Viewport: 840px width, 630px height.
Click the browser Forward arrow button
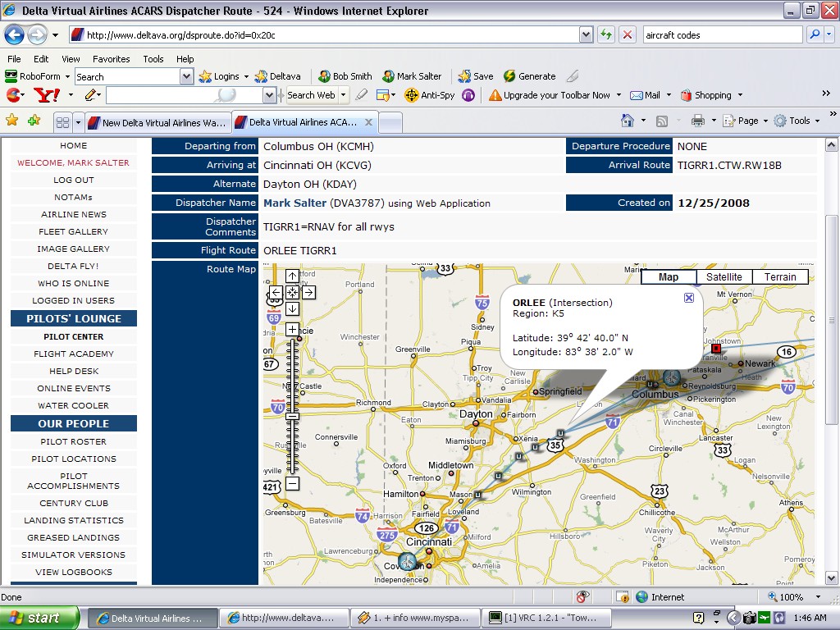tap(37, 35)
